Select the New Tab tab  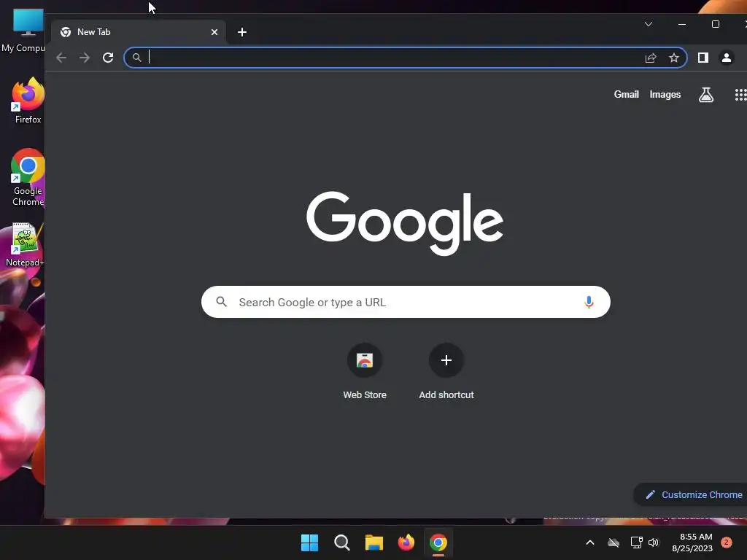138,32
